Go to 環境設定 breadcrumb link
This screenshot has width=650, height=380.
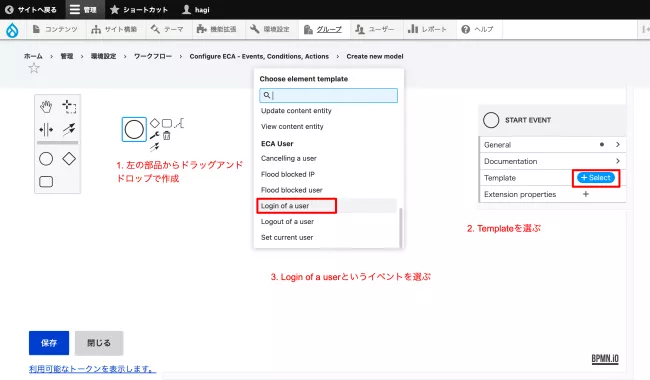point(104,56)
